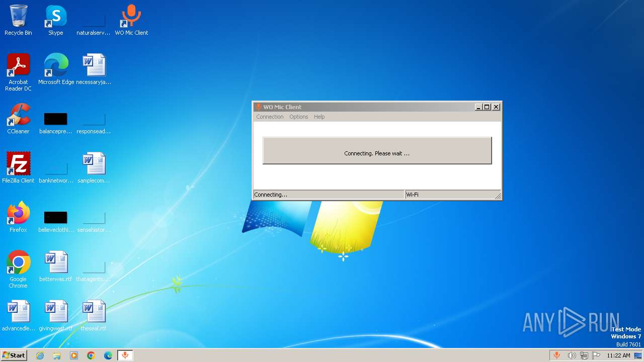Click the WO Mic Client title bar icon
Viewport: 644px width, 362px height.
click(x=259, y=107)
